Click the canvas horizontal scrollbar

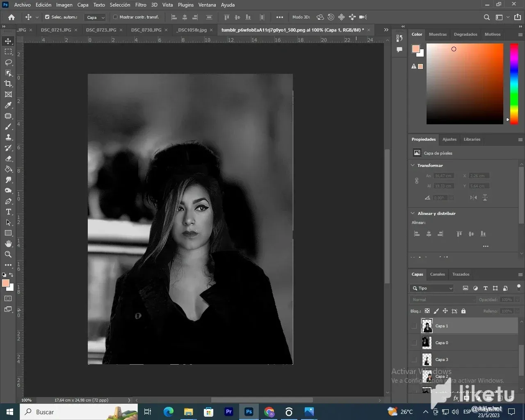click(x=262, y=400)
